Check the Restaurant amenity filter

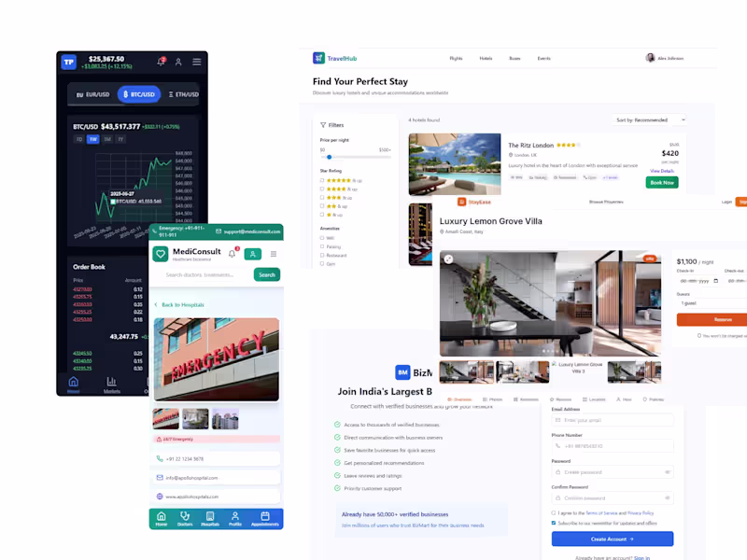(x=322, y=255)
